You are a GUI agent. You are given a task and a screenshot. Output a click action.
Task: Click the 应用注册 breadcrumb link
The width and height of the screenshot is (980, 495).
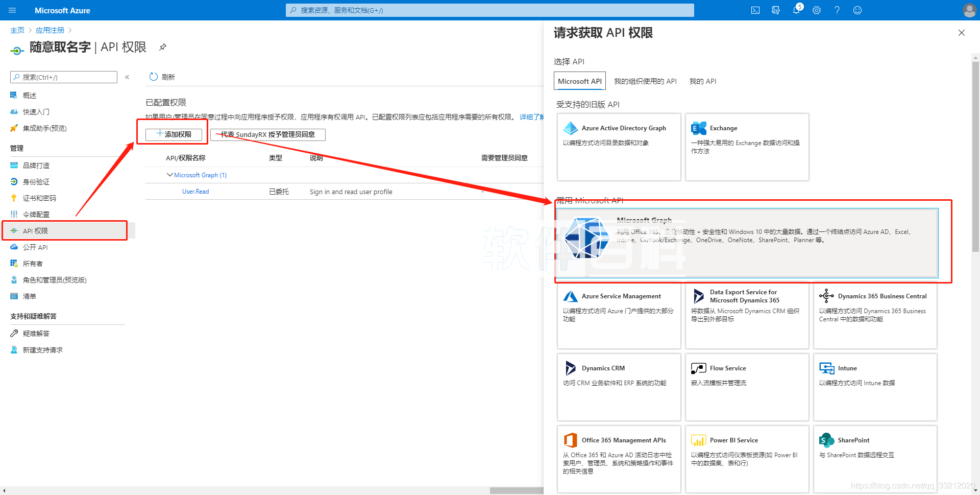[x=50, y=30]
